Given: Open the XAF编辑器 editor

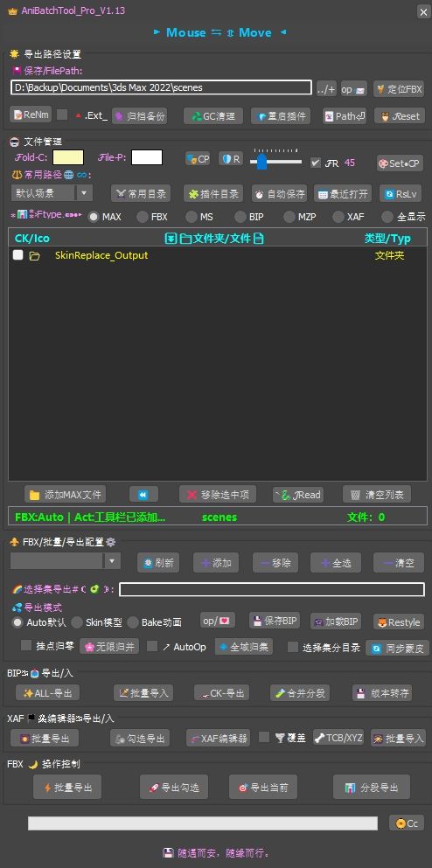Looking at the screenshot, I should (218, 738).
